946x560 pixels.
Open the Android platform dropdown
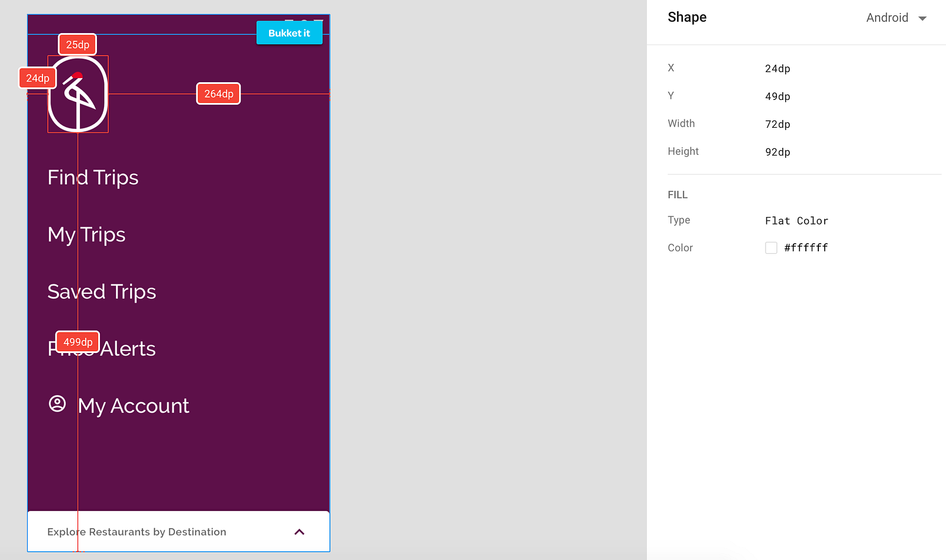896,18
